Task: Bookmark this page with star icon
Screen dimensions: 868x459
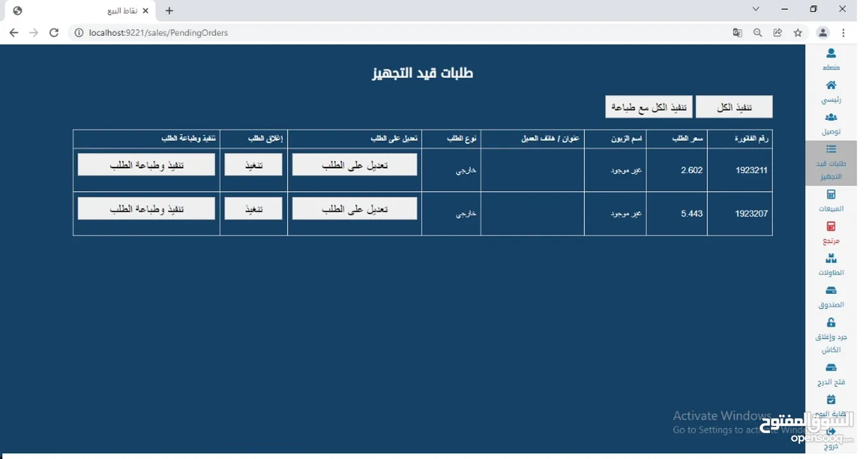Action: (x=797, y=33)
